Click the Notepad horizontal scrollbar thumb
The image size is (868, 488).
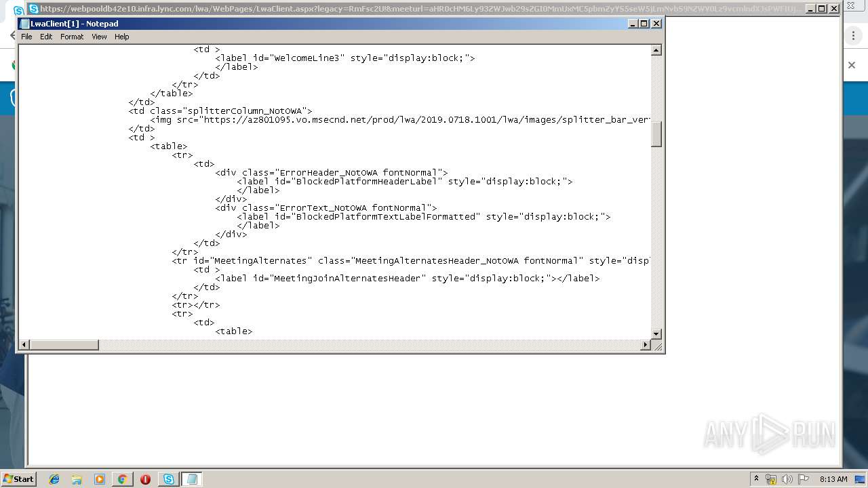coord(64,345)
